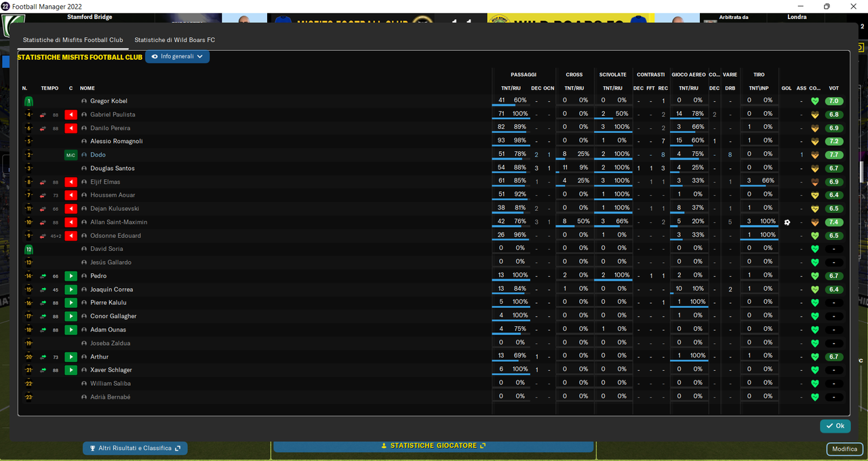Open Allan Saint-Maximin's player profile
This screenshot has height=461, width=868.
119,222
